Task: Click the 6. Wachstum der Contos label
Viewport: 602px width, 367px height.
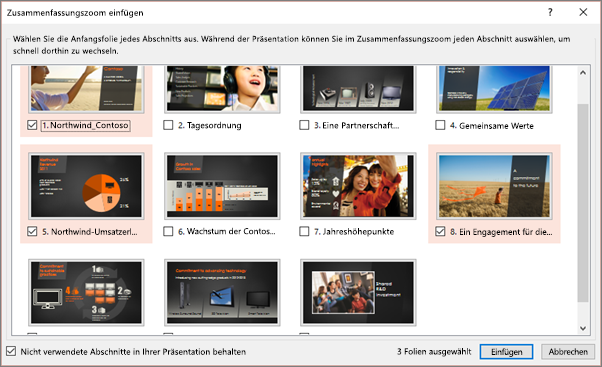Action: (x=227, y=231)
